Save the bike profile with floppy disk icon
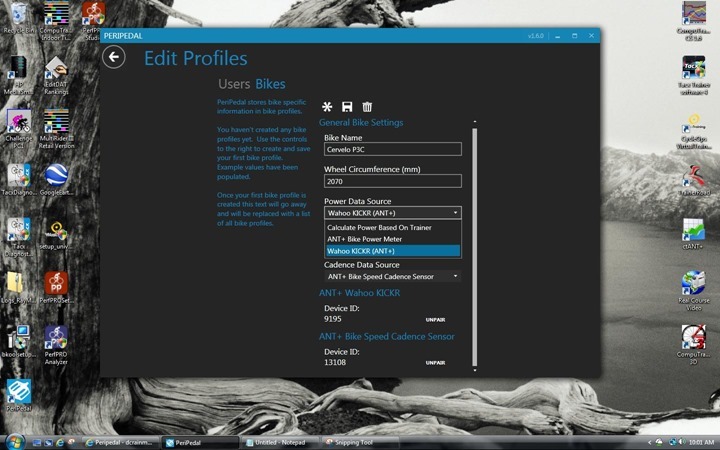 tap(347, 107)
